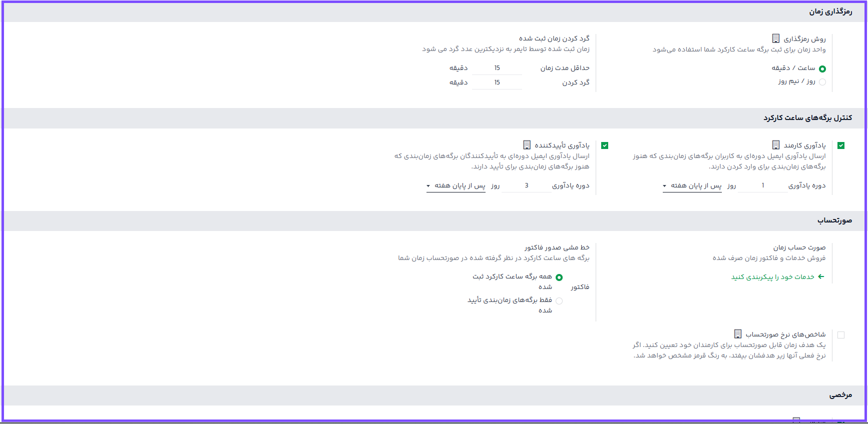This screenshot has width=868, height=425.
Task: Click approver دوره یادآوری days field
Action: pos(526,186)
